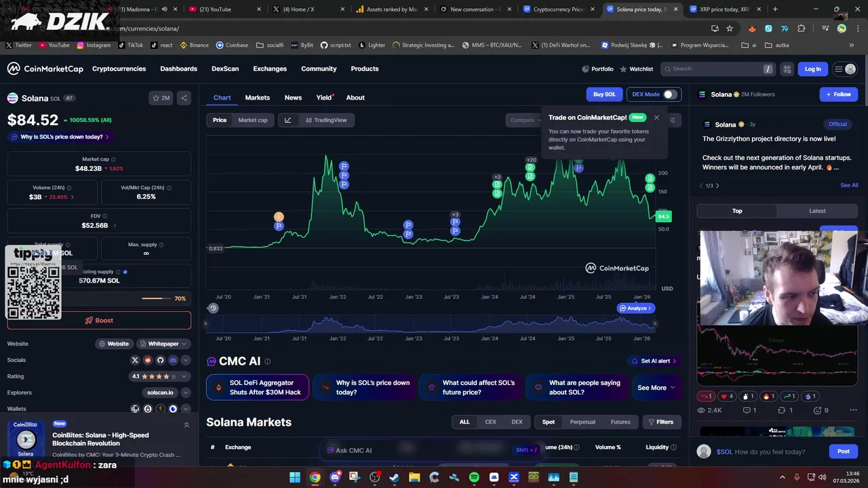Image resolution: width=868 pixels, height=488 pixels.
Task: Open Cryptocurrencies nav menu
Action: 119,68
